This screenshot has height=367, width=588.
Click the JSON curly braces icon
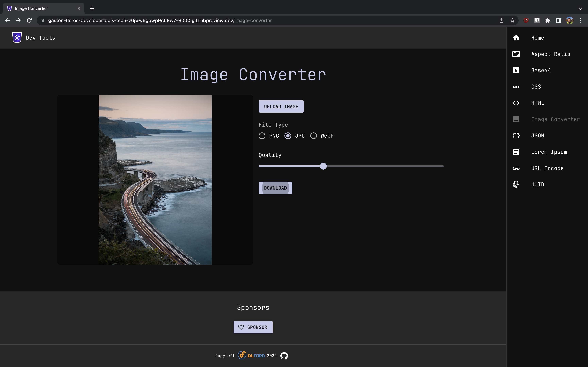coord(516,135)
